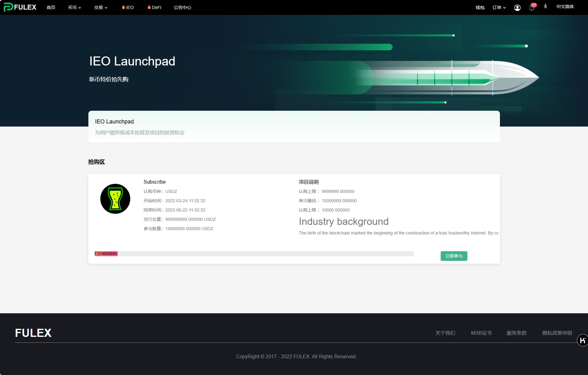Click the subscription progress bar
The image size is (588, 375).
pyautogui.click(x=254, y=254)
